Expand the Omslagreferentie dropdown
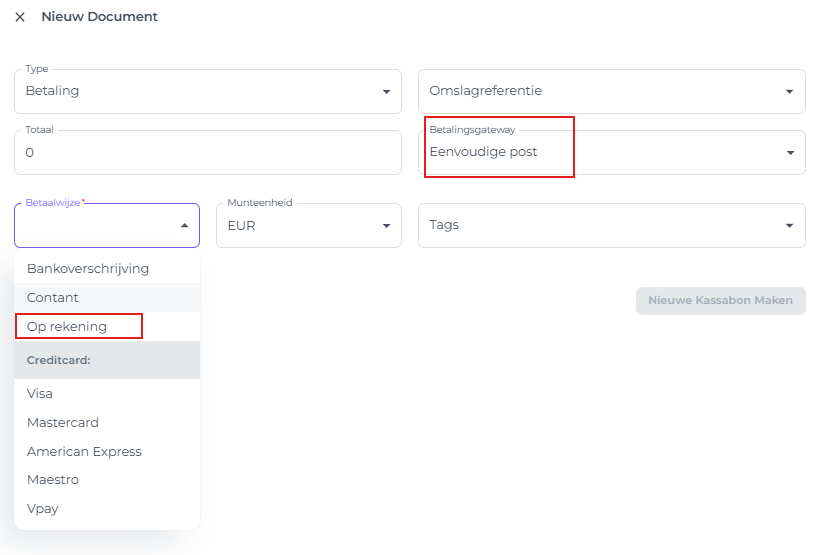818x555 pixels. (x=610, y=91)
